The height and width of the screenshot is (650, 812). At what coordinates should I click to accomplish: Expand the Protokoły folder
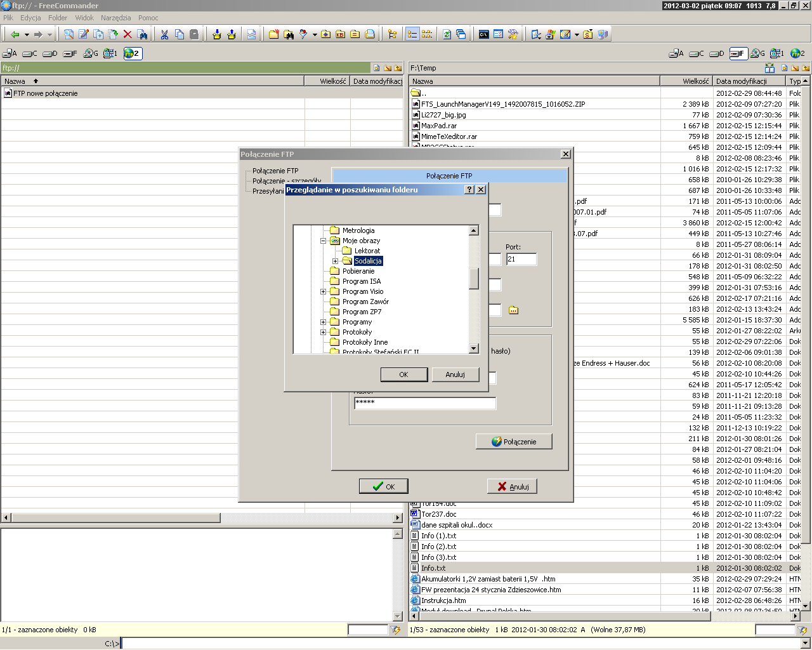[323, 332]
